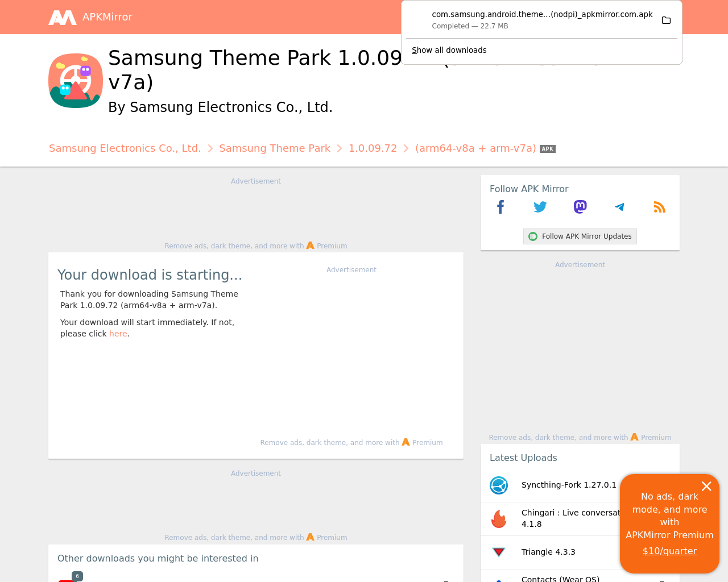Click APKMirror site title text
This screenshot has height=582, width=728.
click(107, 17)
